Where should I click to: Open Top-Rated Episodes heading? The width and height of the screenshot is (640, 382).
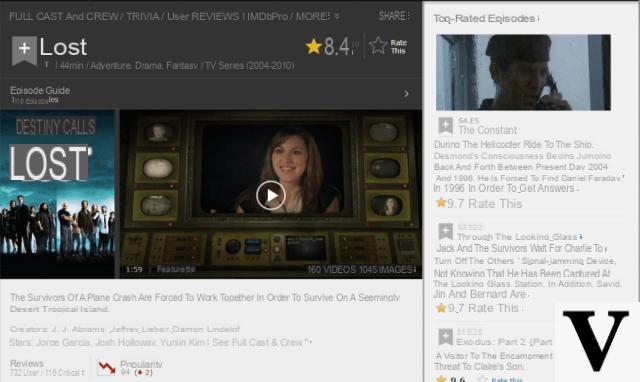[486, 18]
